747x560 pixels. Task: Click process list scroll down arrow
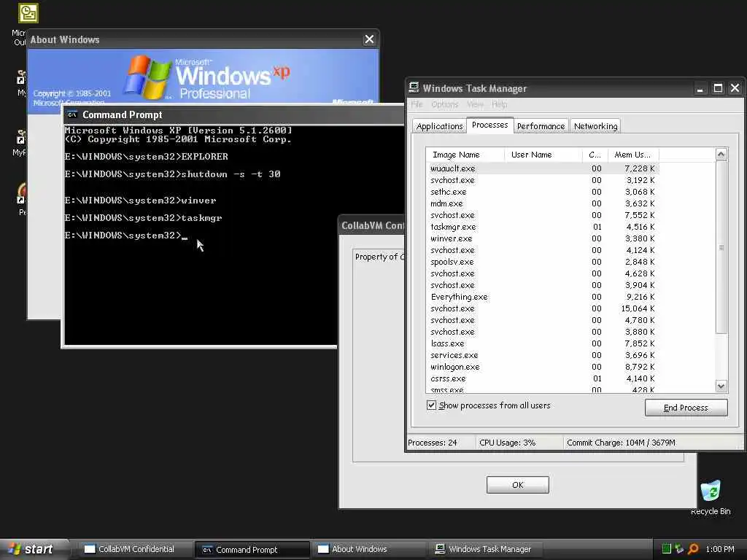click(721, 386)
